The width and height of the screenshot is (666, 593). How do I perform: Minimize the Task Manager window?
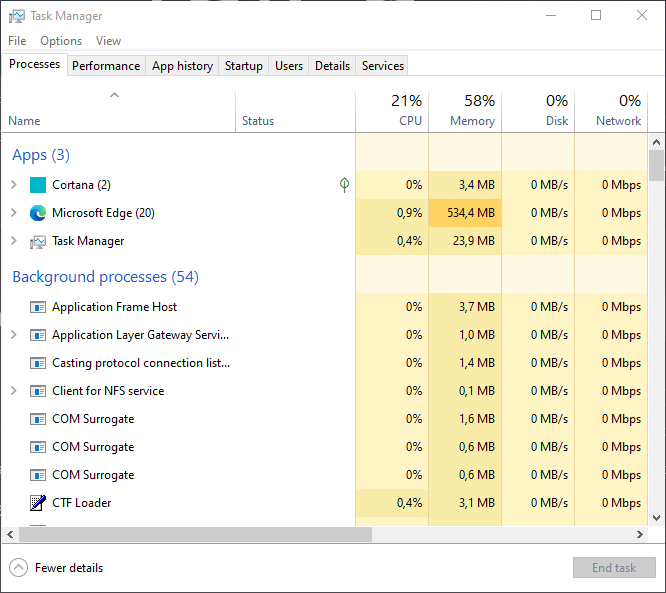click(551, 16)
